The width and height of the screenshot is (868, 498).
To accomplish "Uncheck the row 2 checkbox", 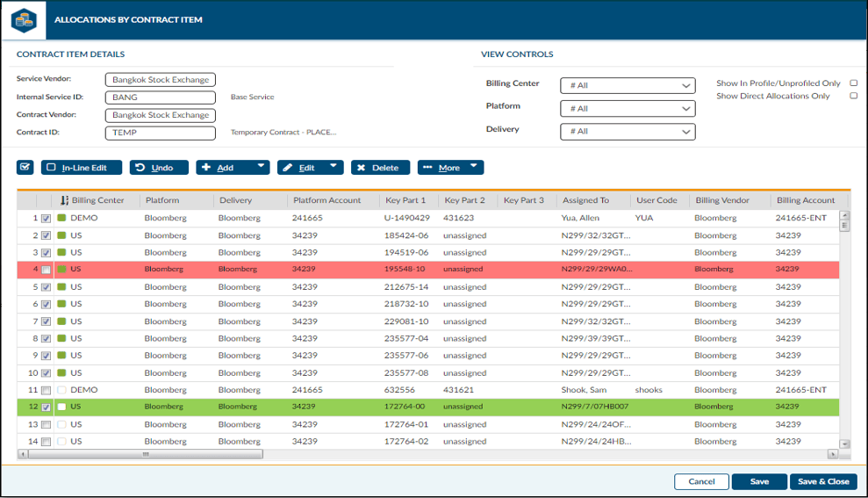I will tap(46, 236).
